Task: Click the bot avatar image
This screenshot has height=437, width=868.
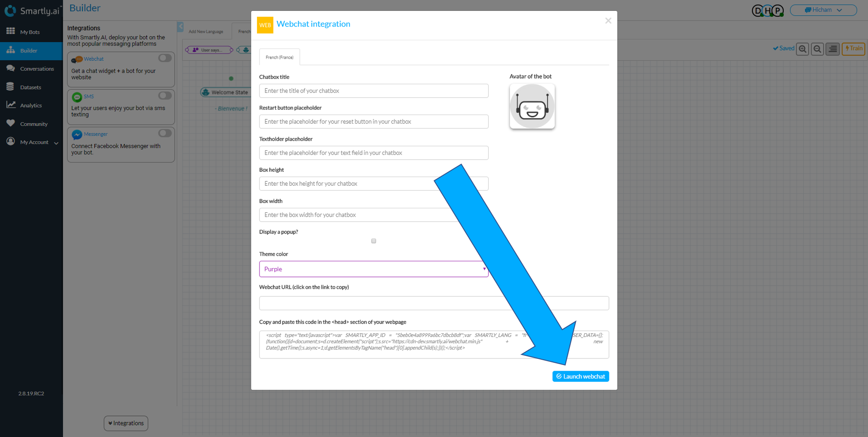Action: pyautogui.click(x=532, y=106)
